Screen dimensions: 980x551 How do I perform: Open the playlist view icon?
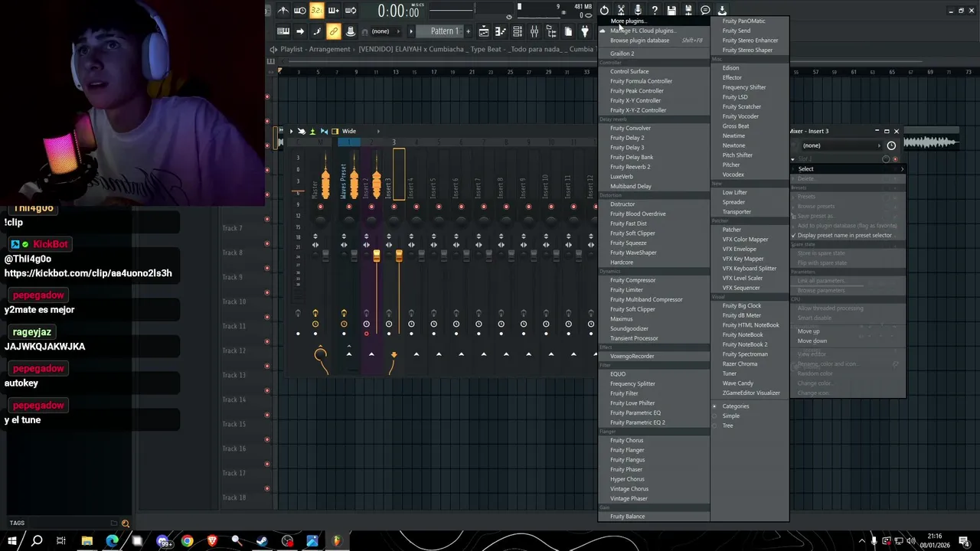484,31
